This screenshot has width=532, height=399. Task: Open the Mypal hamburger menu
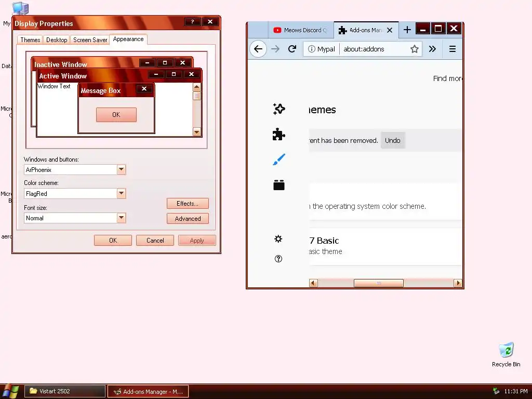453,49
